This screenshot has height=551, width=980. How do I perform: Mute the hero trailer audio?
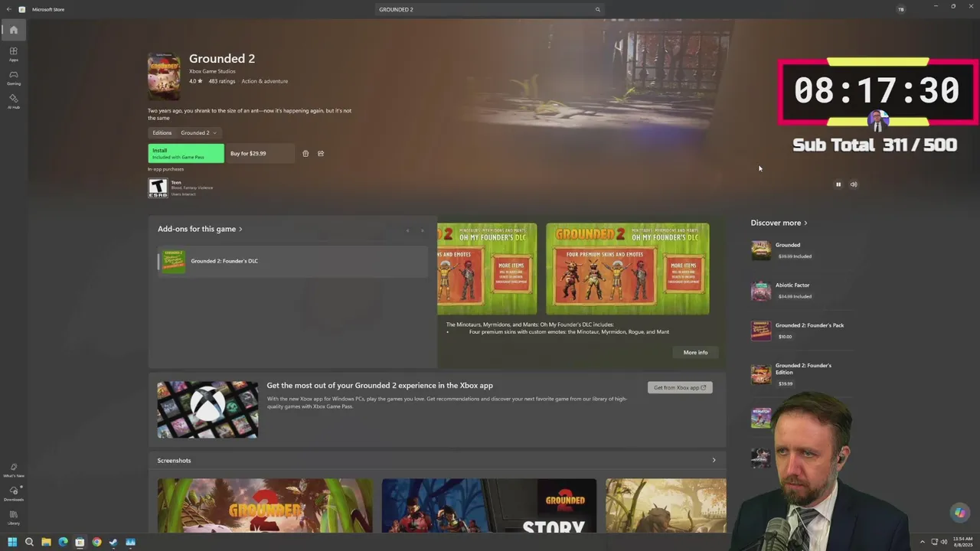click(854, 184)
